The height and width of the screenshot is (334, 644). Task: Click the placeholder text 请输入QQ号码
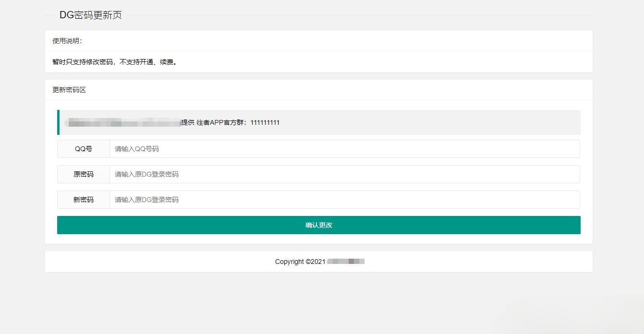point(136,149)
